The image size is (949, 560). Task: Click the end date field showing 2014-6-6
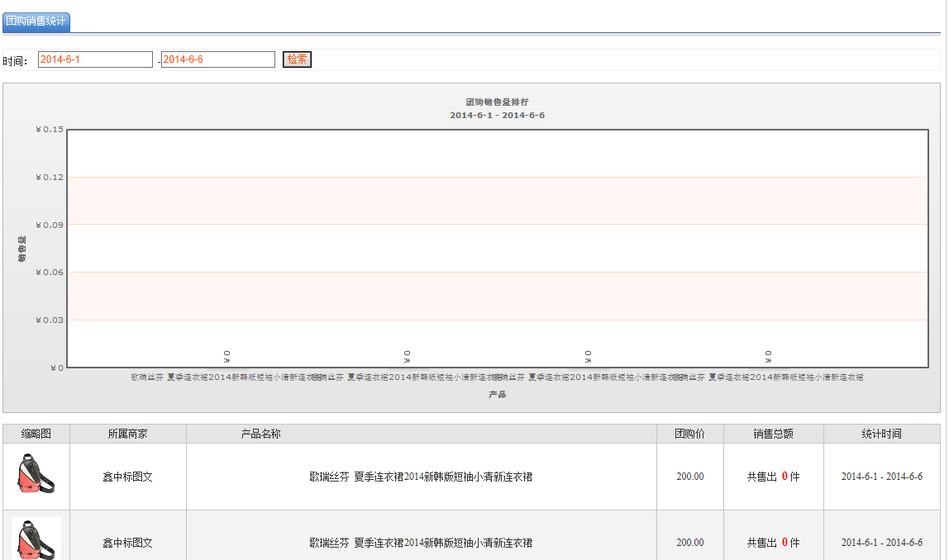pyautogui.click(x=217, y=59)
